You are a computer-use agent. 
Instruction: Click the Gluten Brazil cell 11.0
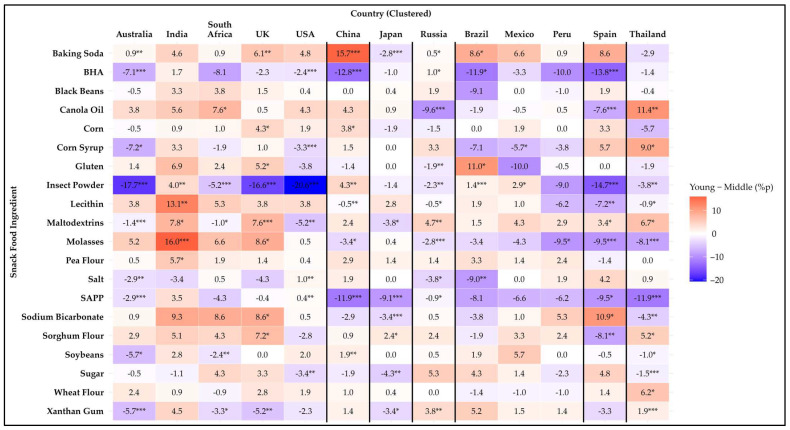click(x=477, y=166)
